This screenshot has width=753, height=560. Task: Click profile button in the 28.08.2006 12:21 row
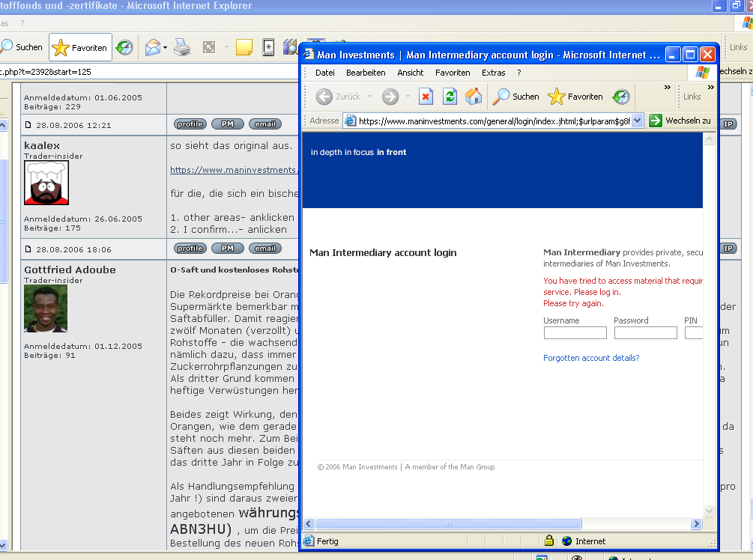(x=190, y=124)
